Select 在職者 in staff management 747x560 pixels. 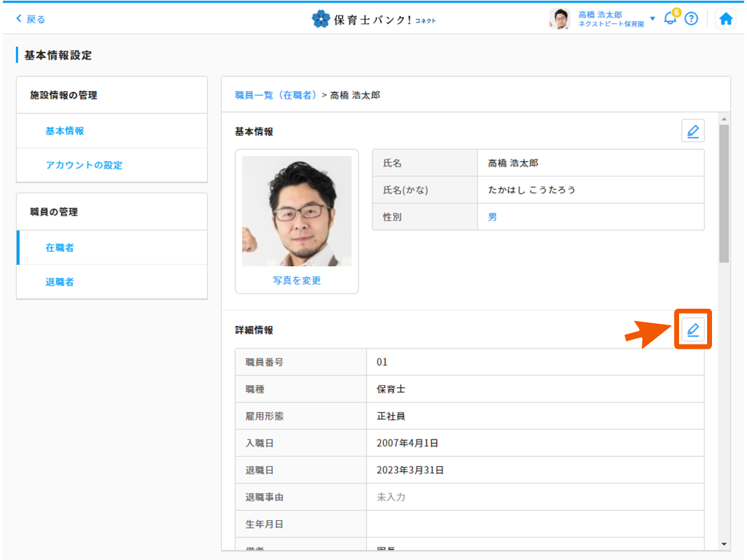click(x=60, y=248)
